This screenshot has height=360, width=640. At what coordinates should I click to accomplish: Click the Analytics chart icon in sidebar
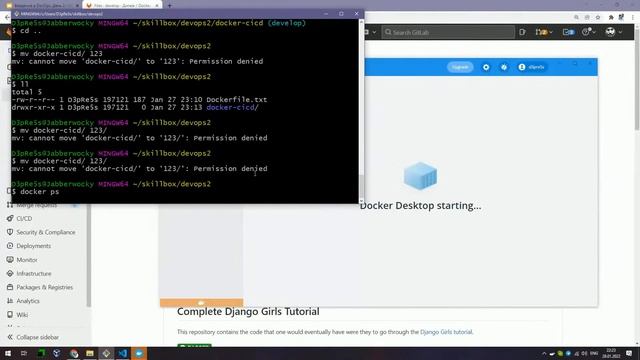(10, 301)
